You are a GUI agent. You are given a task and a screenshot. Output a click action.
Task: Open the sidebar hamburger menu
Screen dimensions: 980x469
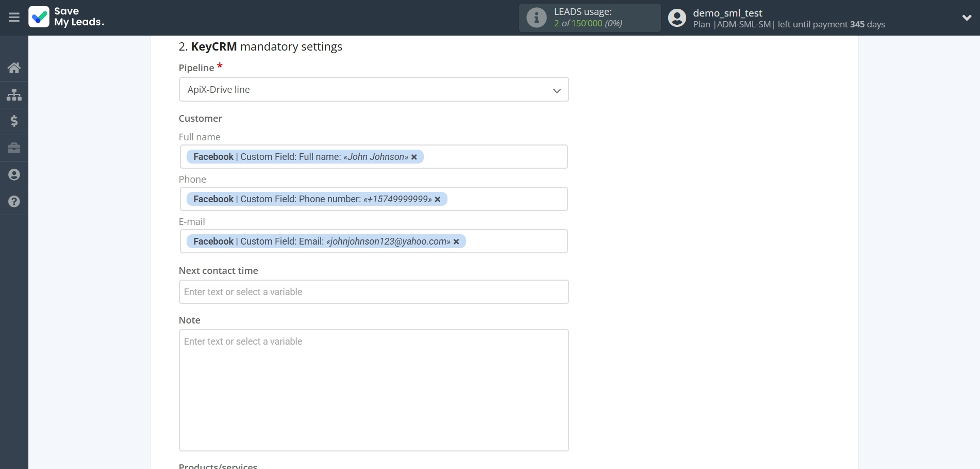pyautogui.click(x=14, y=17)
